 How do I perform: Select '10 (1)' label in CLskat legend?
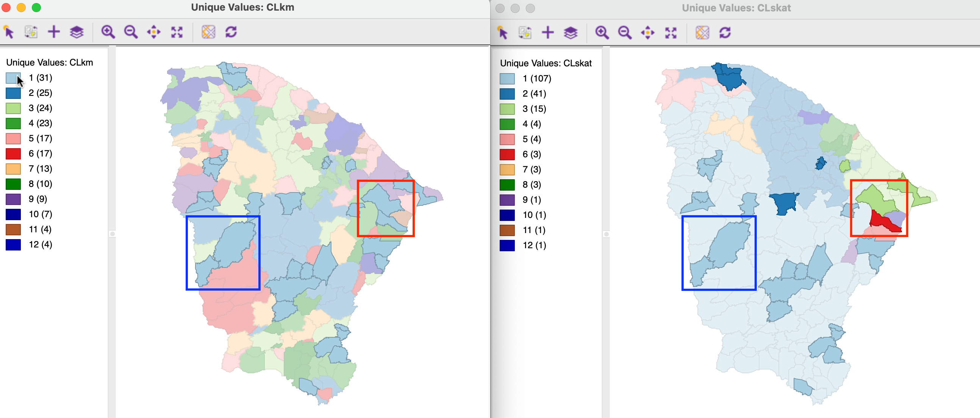(x=534, y=215)
